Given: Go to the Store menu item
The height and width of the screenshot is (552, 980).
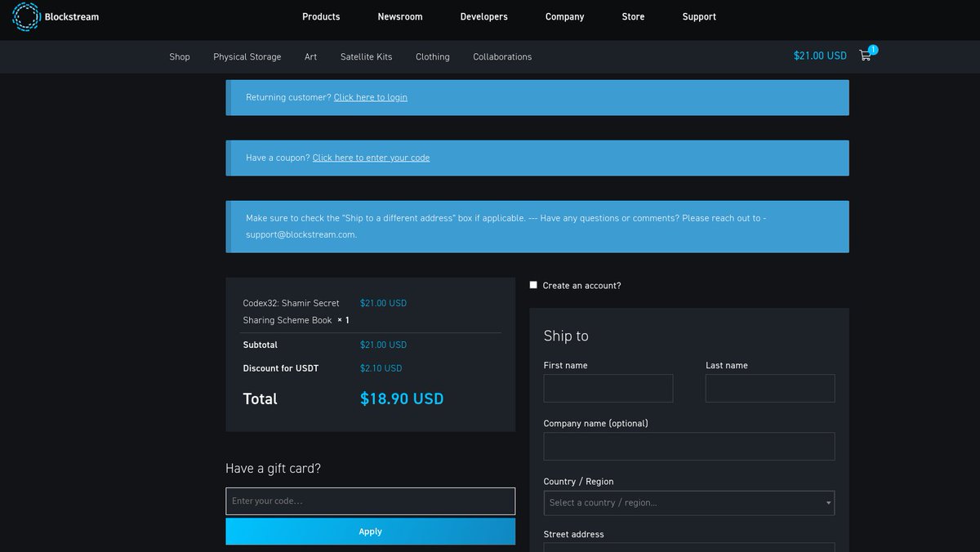Looking at the screenshot, I should (633, 16).
